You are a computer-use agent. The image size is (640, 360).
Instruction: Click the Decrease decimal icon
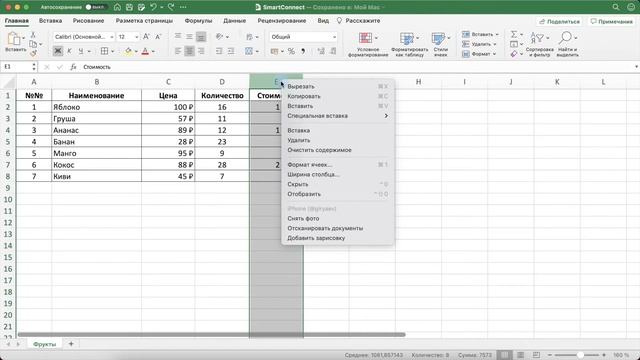pos(333,51)
